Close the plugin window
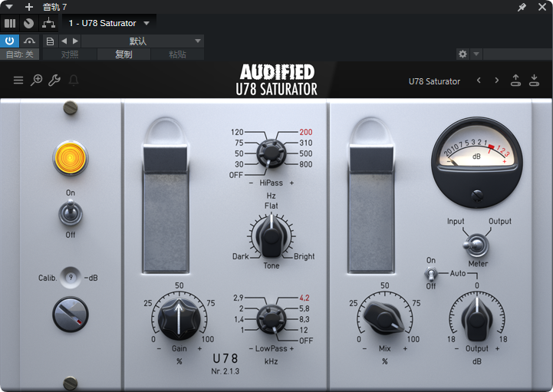This screenshot has height=392, width=553. [x=542, y=7]
